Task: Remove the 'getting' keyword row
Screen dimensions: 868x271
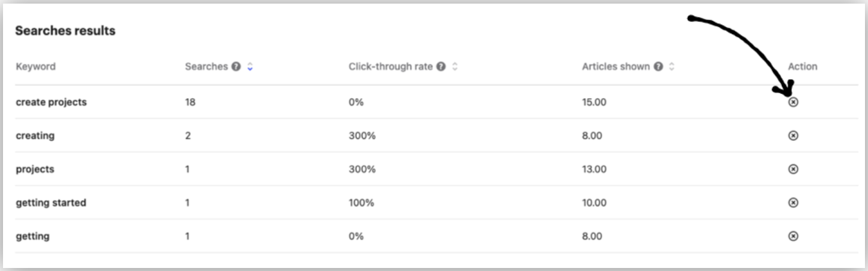Action: 793,237
